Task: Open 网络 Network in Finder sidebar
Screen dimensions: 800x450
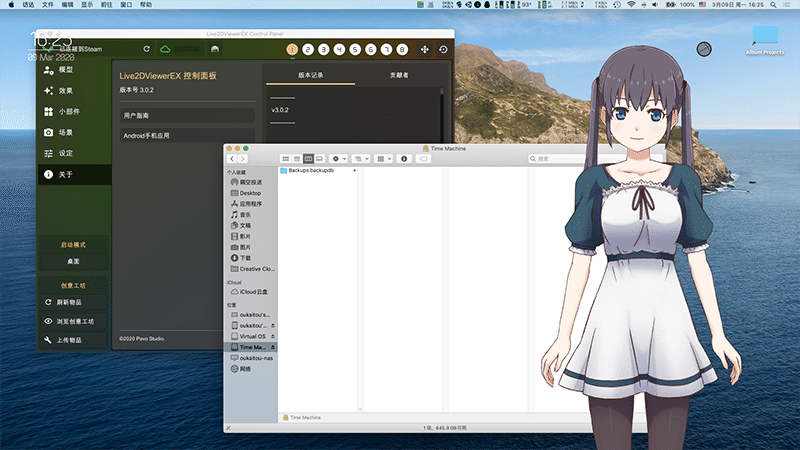Action: click(251, 369)
